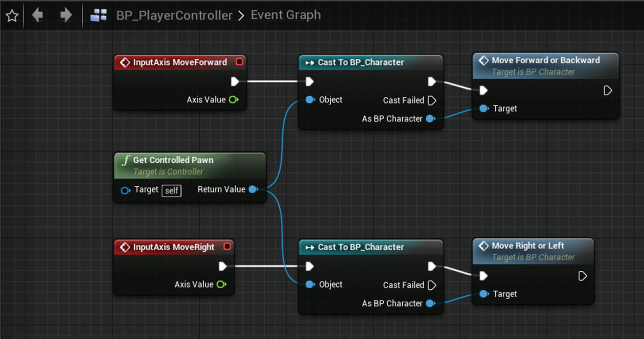Click the InputAxis MoveRight execution output pin
Screen dimensions: 644x339
223,266
